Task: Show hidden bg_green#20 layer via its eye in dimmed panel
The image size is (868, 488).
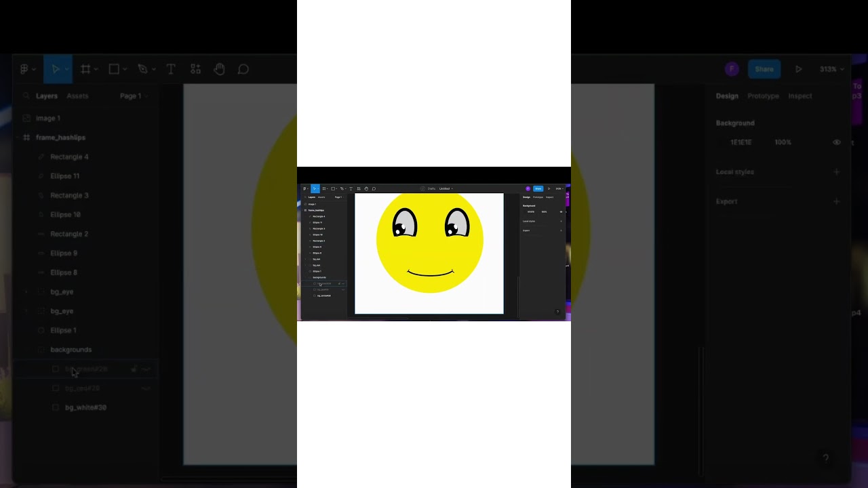Action: tap(146, 369)
